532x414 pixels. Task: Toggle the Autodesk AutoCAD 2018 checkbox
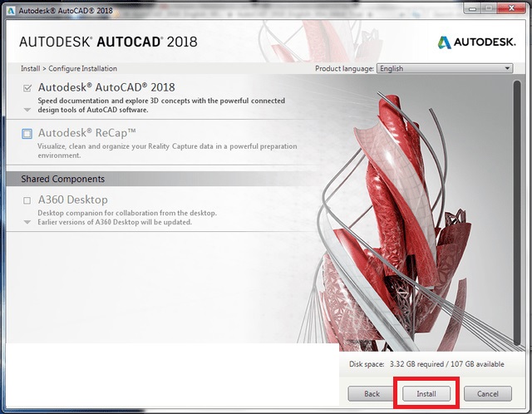(27, 88)
